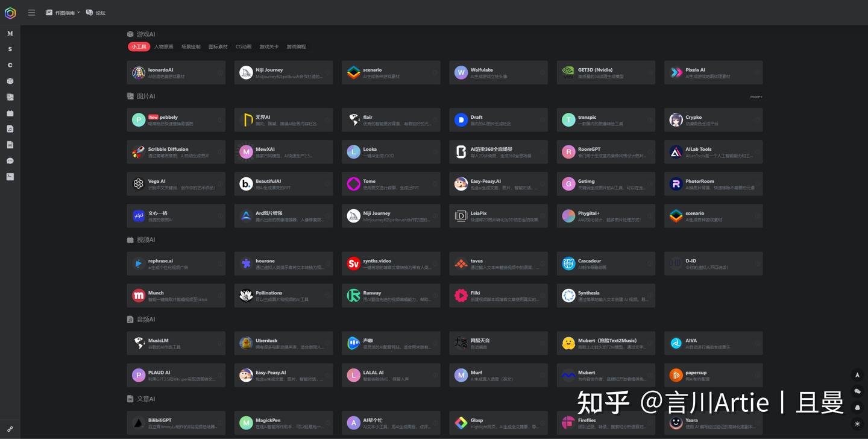The image size is (868, 439).
Task: Click the more+ link for 图片AI
Action: (x=756, y=96)
